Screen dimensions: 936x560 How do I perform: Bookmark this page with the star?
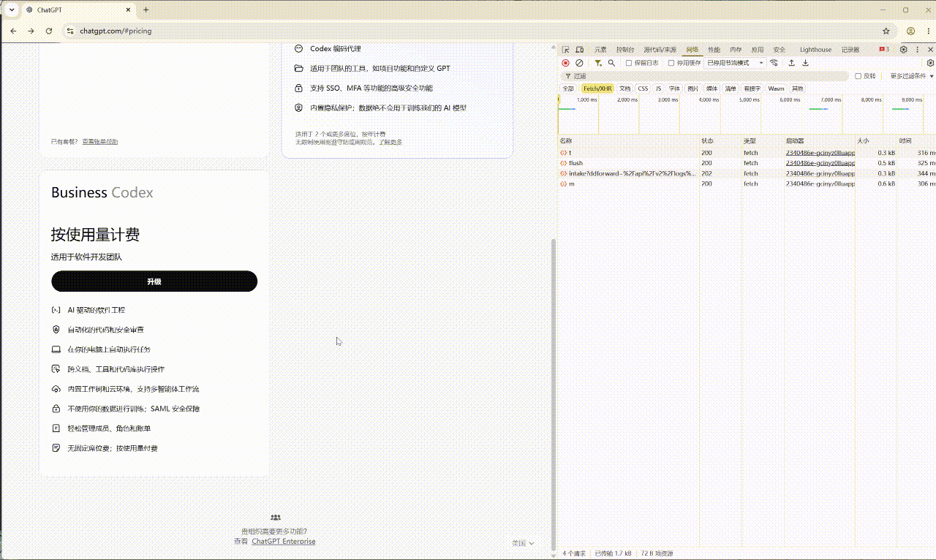[886, 31]
